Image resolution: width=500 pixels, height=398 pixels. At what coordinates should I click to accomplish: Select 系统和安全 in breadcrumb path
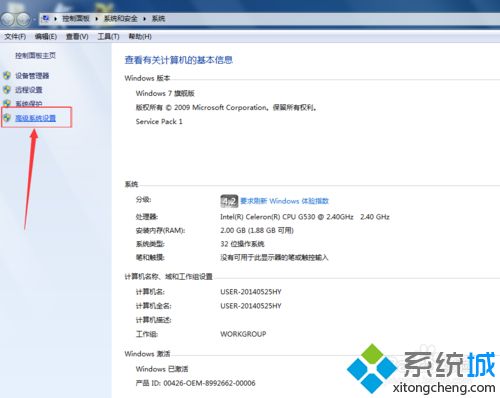point(121,19)
